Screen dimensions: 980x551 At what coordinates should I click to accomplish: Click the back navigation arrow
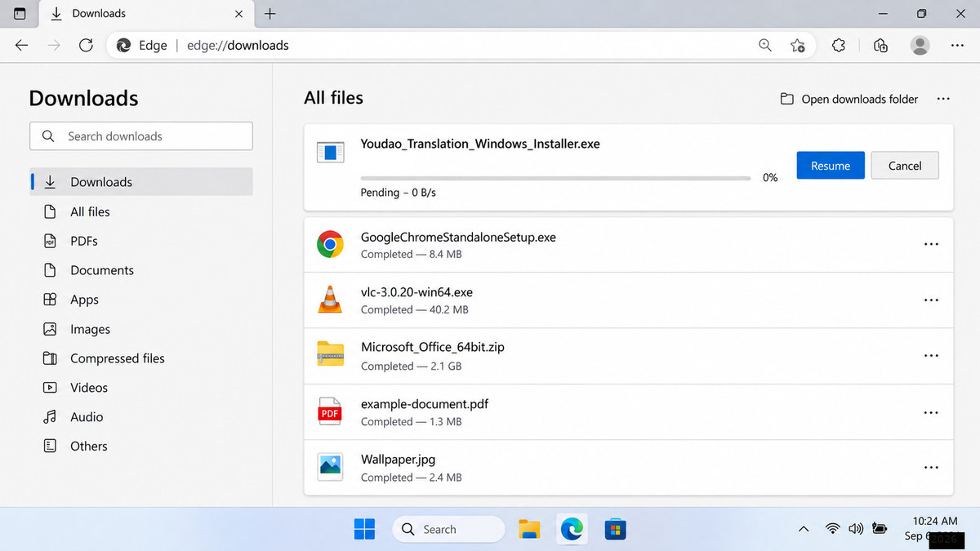[x=22, y=46]
